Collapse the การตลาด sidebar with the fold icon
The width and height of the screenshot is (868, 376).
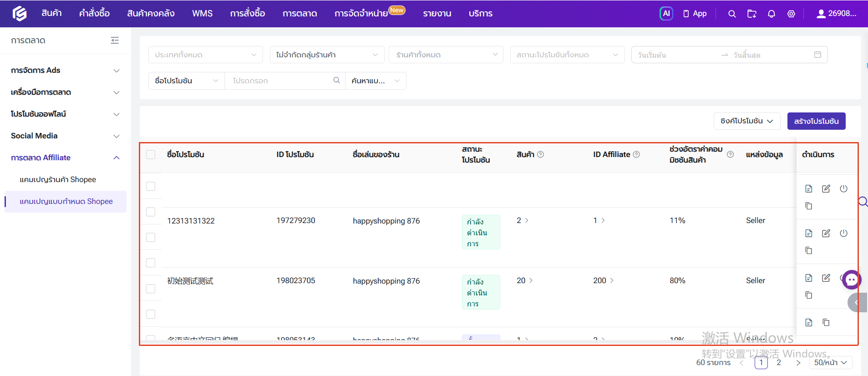coord(115,41)
